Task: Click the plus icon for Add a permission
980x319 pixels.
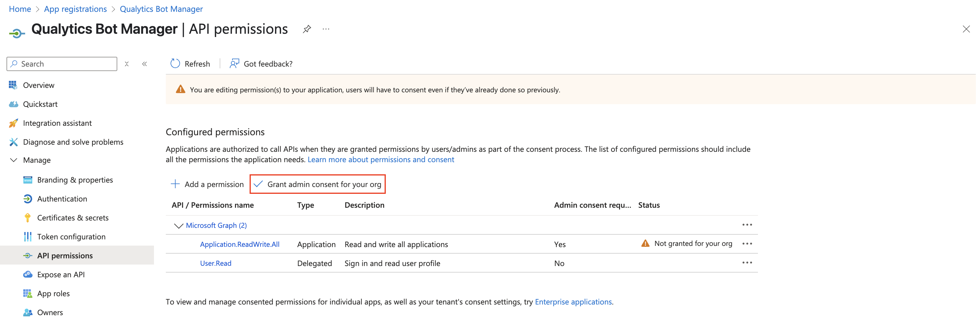Action: pyautogui.click(x=175, y=184)
